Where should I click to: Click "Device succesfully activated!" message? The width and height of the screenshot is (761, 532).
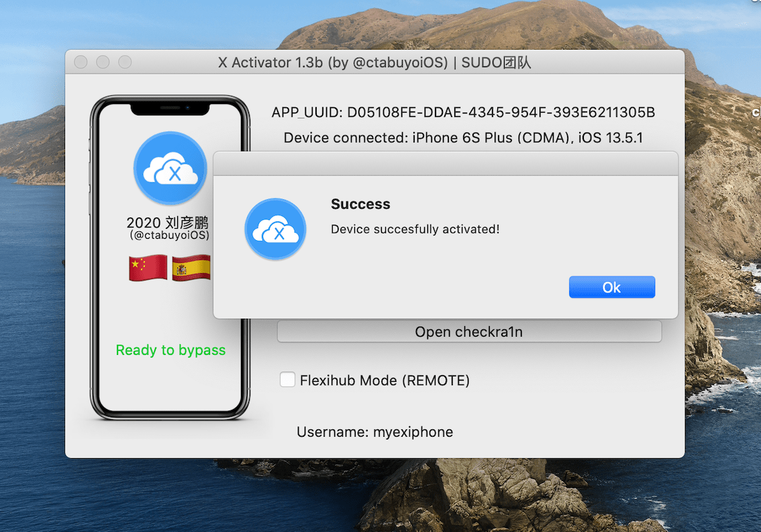point(415,229)
